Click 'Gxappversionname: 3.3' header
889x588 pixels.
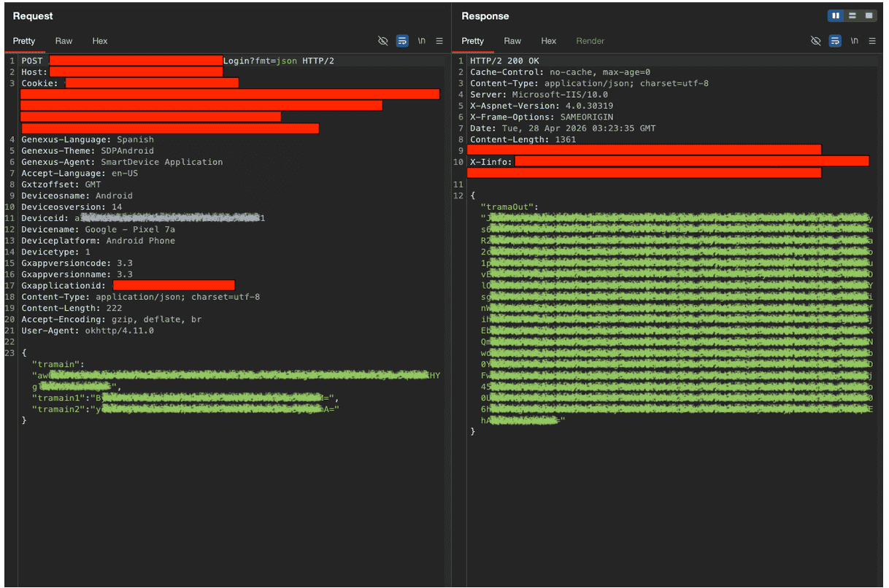tap(77, 274)
